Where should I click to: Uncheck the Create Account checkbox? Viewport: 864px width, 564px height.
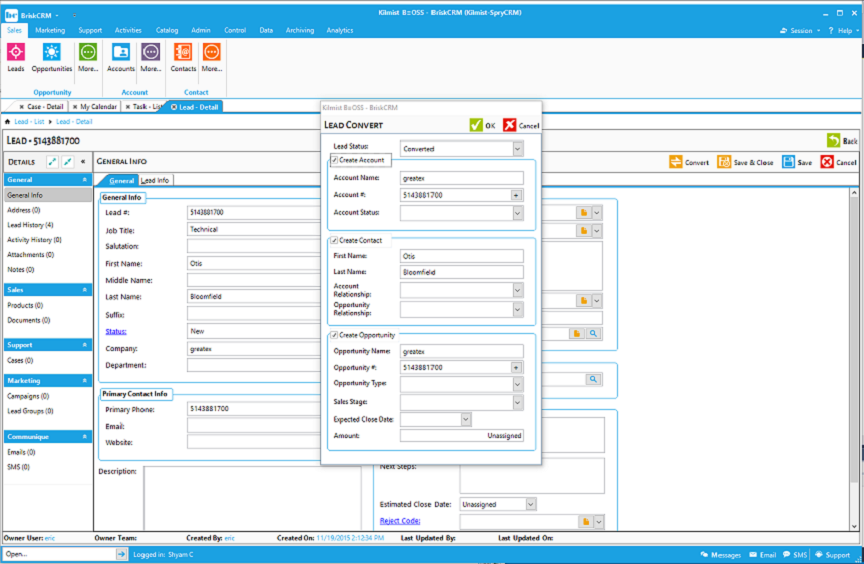click(334, 160)
